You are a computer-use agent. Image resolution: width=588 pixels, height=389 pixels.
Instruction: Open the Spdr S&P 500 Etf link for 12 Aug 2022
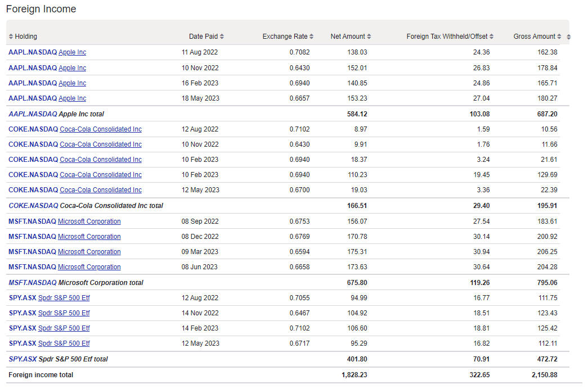click(x=64, y=297)
